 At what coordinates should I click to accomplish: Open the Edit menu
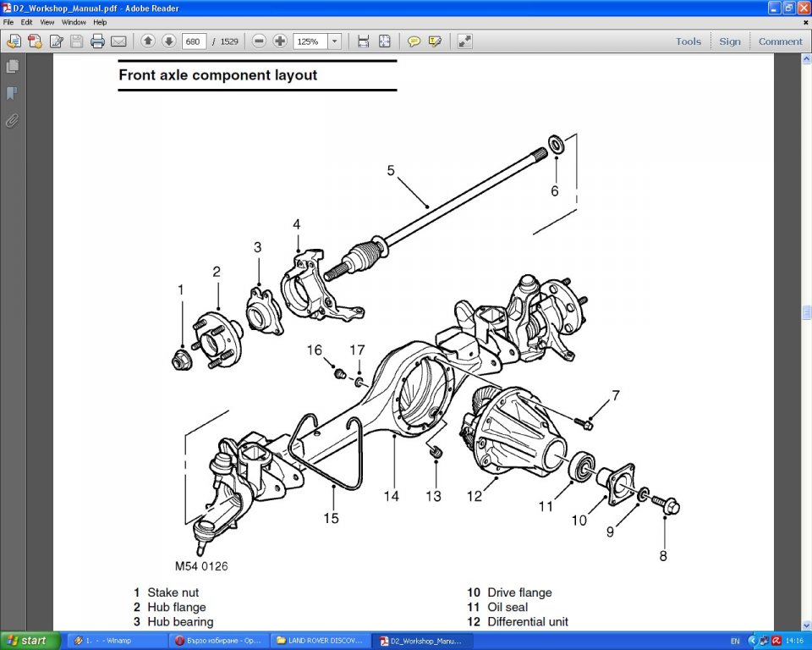26,22
